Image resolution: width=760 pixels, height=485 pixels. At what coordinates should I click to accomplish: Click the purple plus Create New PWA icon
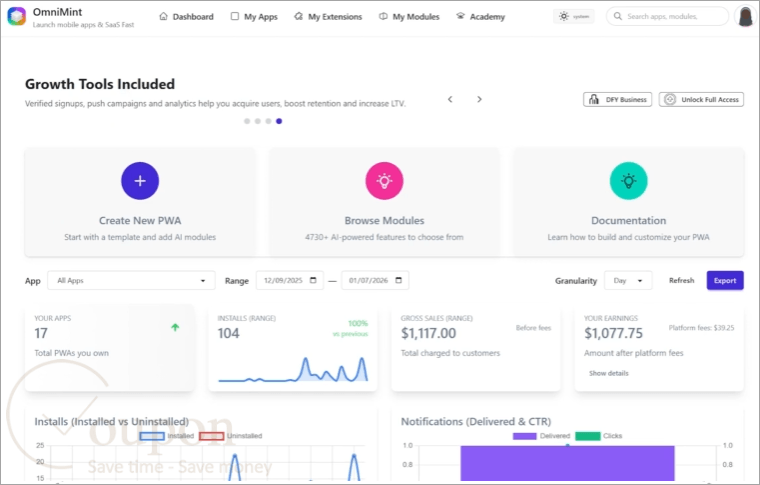click(x=140, y=181)
